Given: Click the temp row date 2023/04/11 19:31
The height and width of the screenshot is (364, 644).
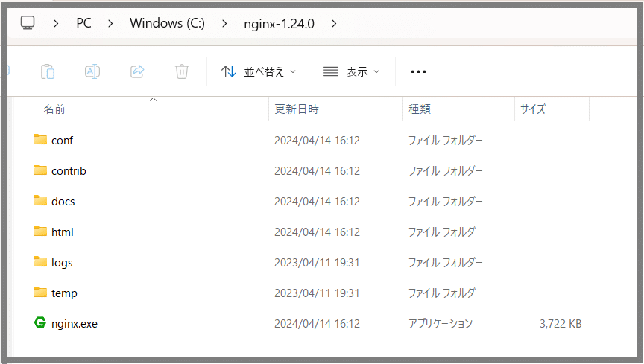Looking at the screenshot, I should pyautogui.click(x=317, y=293).
